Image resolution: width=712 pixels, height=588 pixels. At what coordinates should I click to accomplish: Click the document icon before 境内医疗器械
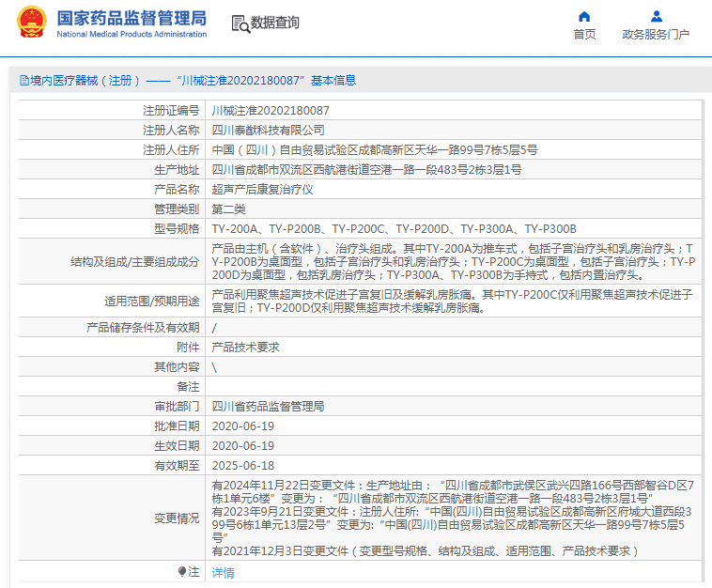24,81
